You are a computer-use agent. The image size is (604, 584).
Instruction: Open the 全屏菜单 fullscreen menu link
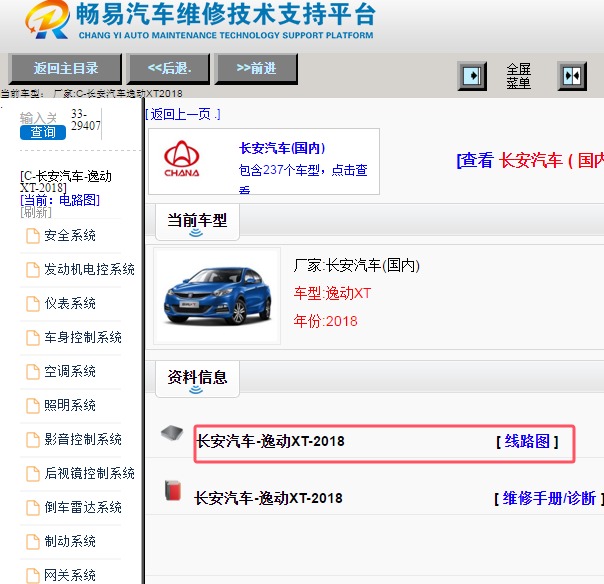518,76
